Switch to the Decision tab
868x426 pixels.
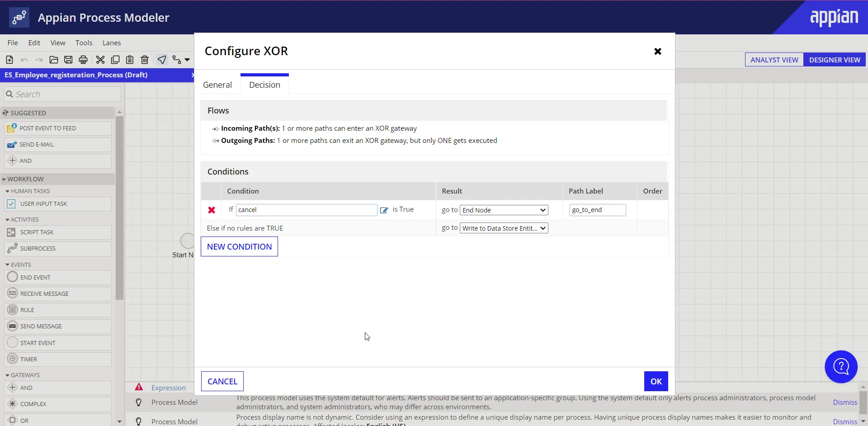pyautogui.click(x=264, y=85)
